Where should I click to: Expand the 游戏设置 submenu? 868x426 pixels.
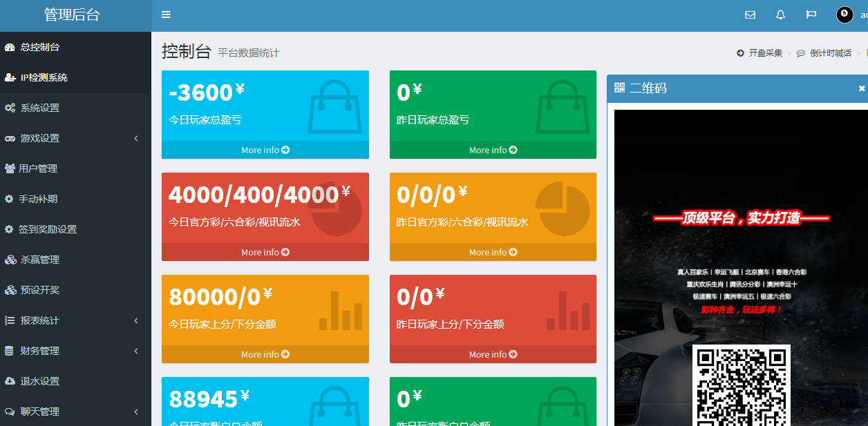[x=136, y=139]
